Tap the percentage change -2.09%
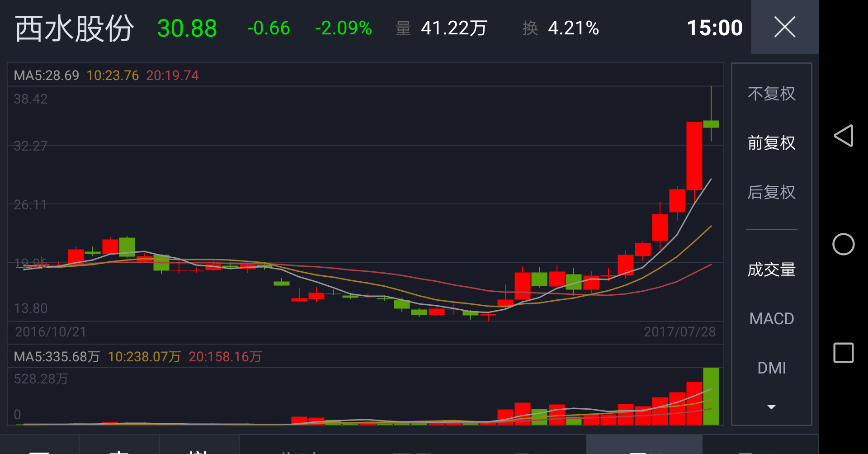This screenshot has height=454, width=868. click(344, 28)
